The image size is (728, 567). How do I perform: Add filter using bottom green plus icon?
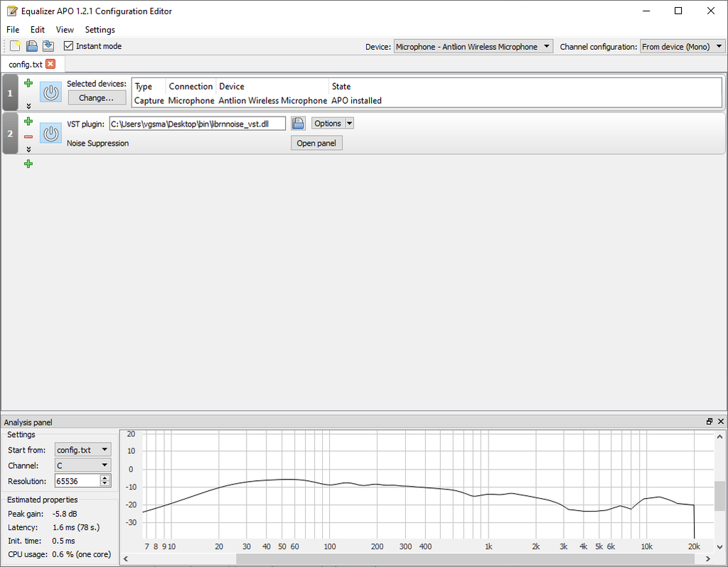click(x=28, y=164)
